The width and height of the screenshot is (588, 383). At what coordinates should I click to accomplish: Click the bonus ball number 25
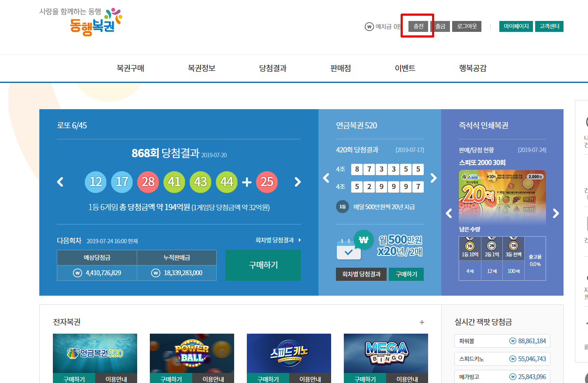(x=267, y=182)
